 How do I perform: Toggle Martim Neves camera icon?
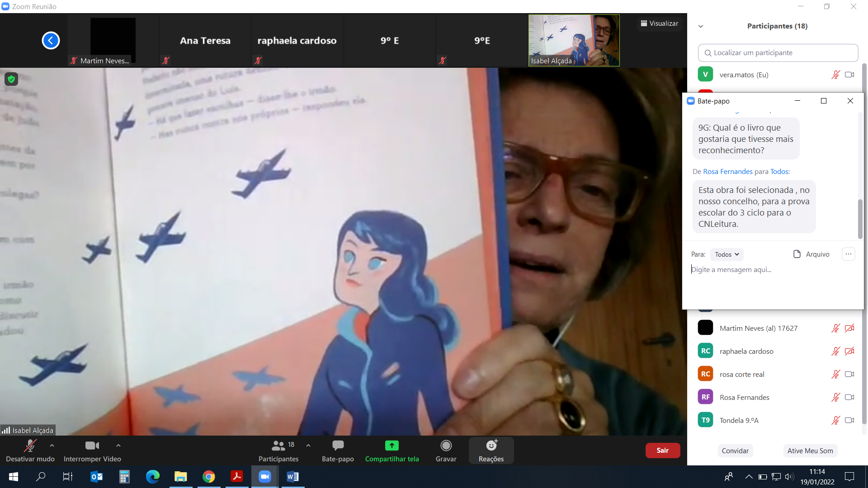point(849,328)
